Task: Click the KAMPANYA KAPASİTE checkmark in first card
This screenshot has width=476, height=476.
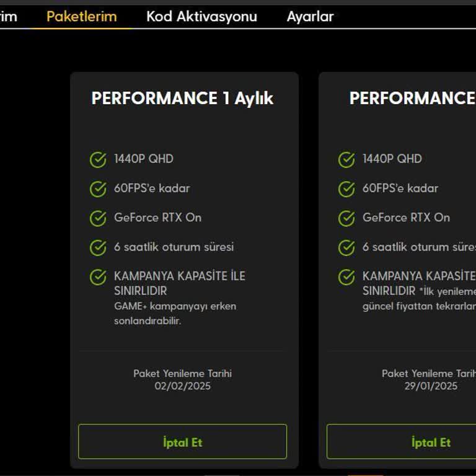Action: 98,277
